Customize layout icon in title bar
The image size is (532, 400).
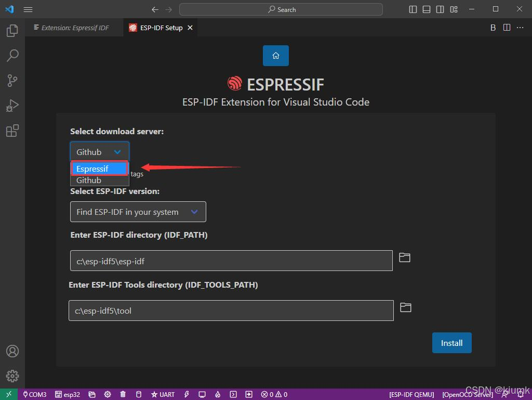coord(454,9)
